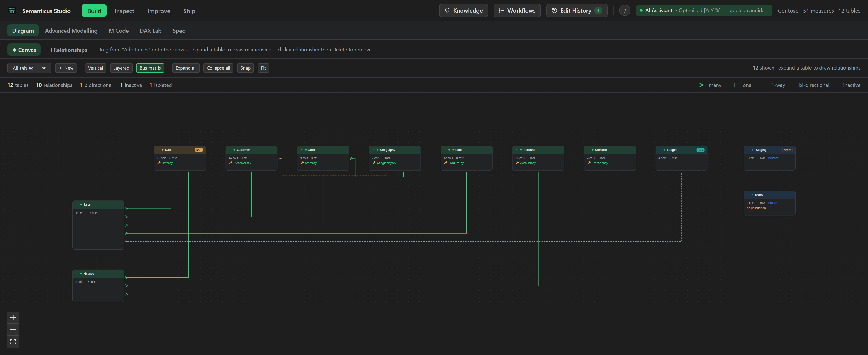The image size is (868, 355).
Task: Click the Fit button
Action: coord(263,68)
